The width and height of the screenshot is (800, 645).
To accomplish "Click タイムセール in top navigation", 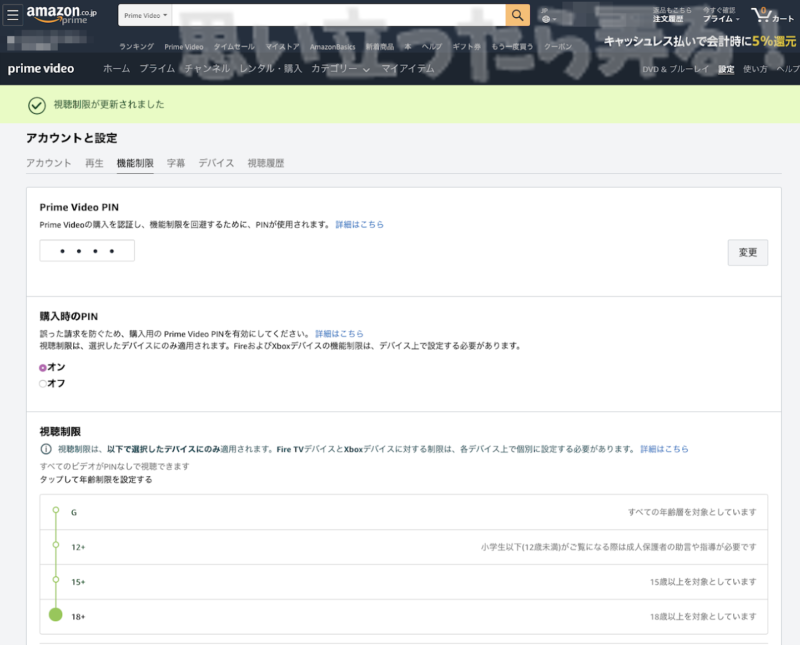I will pos(234,46).
